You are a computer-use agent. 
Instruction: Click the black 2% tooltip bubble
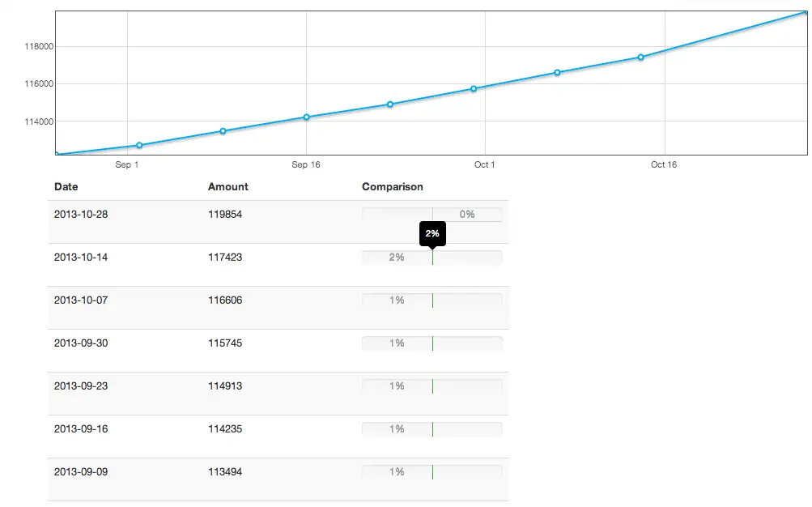click(432, 233)
